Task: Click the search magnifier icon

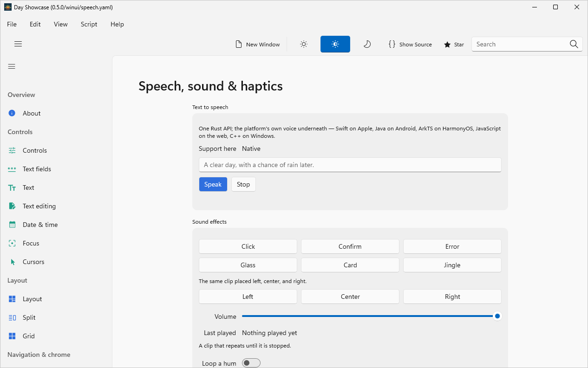Action: [574, 44]
